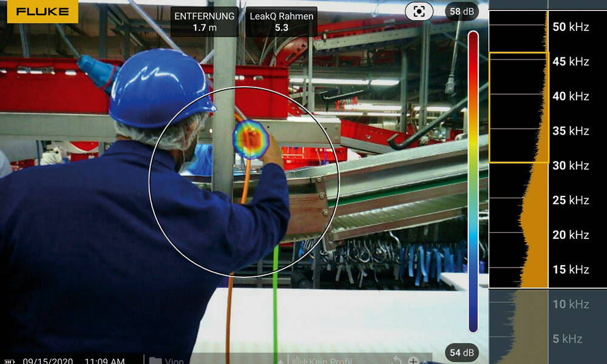Image resolution: width=607 pixels, height=364 pixels.
Task: Tap the LeakQ Rahmen 5.3 box
Action: click(282, 22)
